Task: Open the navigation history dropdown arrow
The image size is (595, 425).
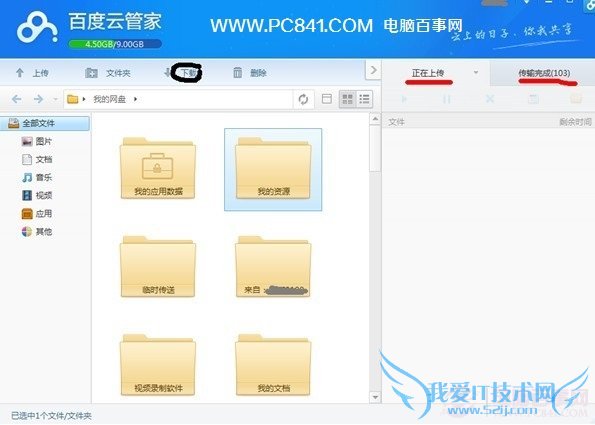Action: (55, 99)
